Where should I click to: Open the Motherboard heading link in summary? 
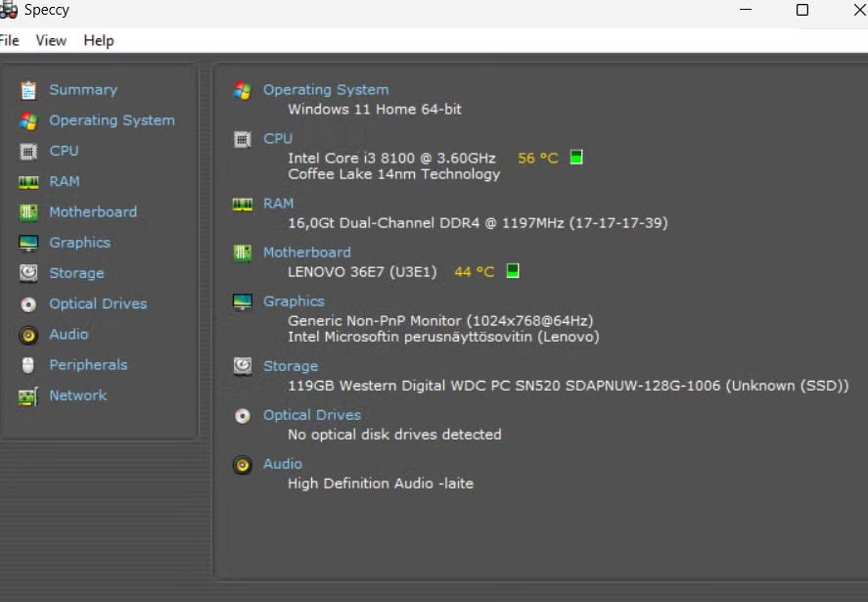click(306, 252)
